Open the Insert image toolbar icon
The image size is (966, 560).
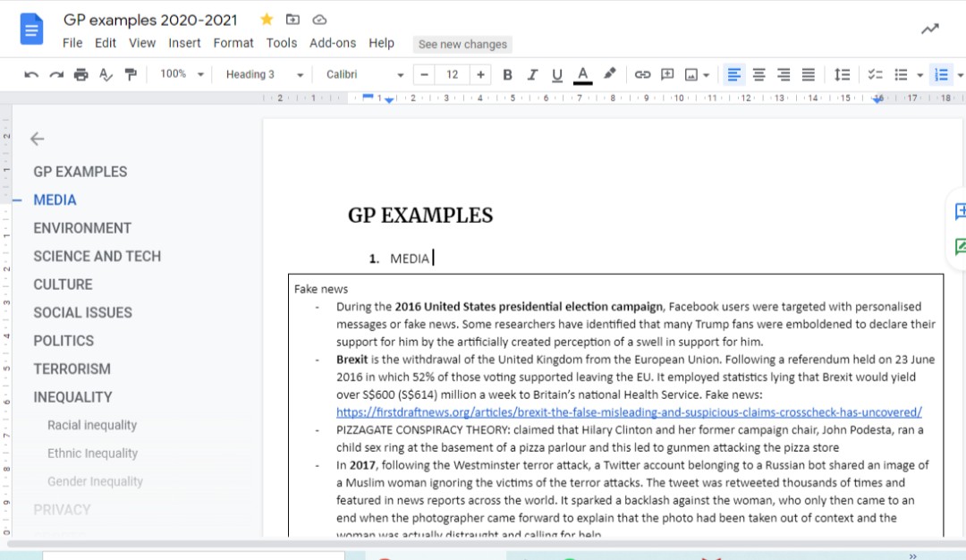[690, 74]
